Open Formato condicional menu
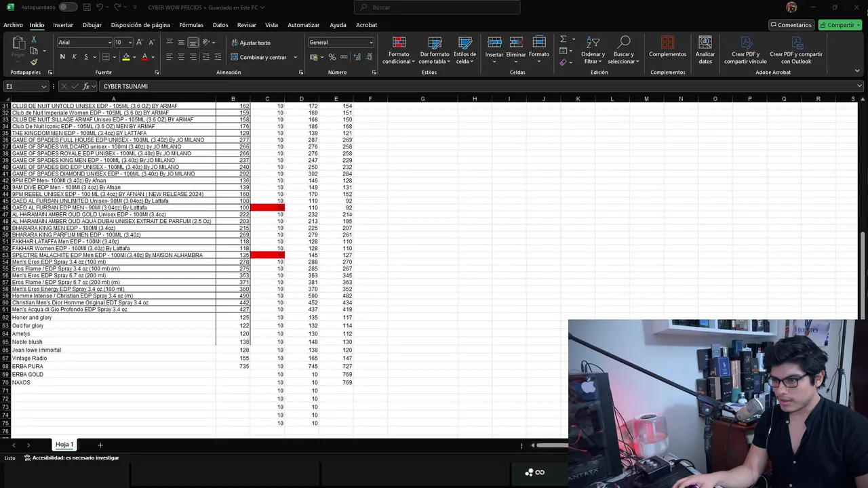868x488 pixels. 399,50
